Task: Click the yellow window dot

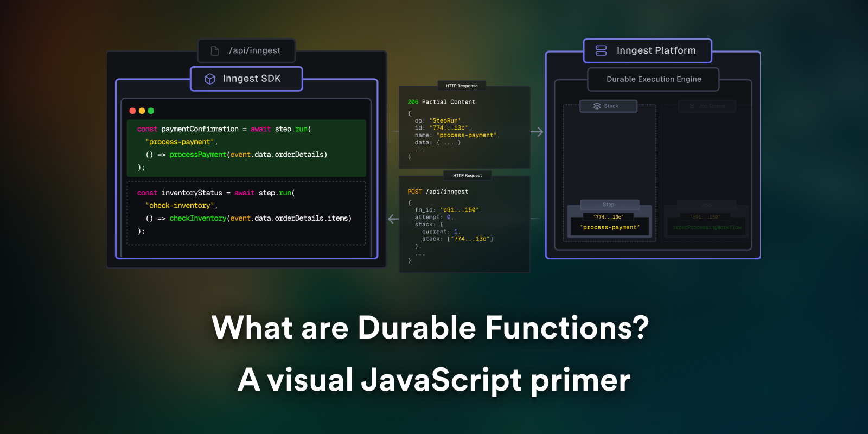Action: point(142,111)
